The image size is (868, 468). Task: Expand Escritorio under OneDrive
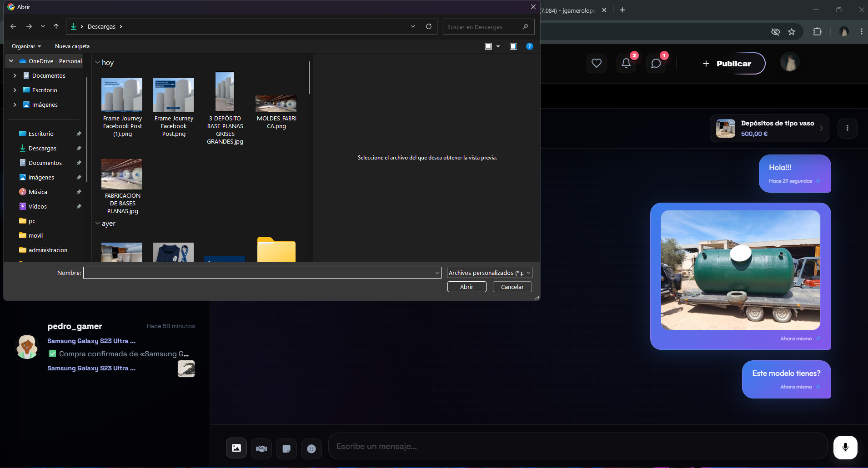[15, 90]
